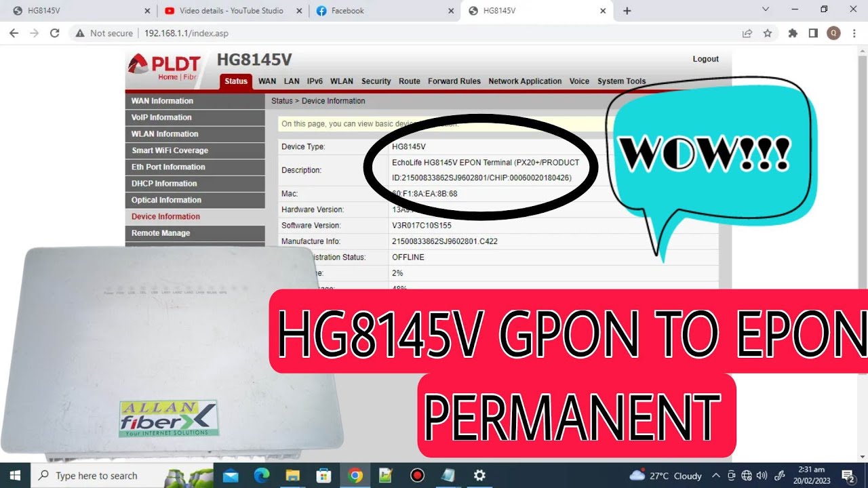Screen dimensions: 868x488
Task: Click the taskbar search box
Action: click(x=123, y=475)
